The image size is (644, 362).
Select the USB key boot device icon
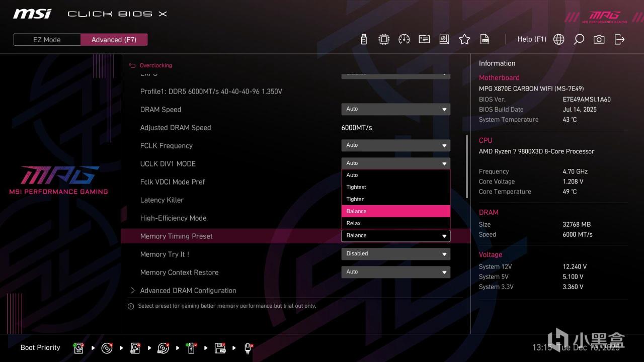[x=191, y=348]
